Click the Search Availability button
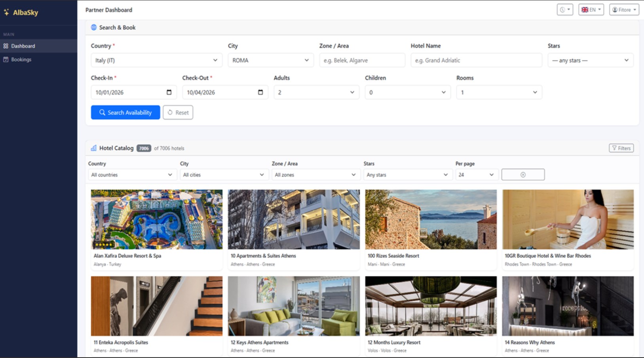Image resolution: width=644 pixels, height=358 pixels. tap(125, 112)
